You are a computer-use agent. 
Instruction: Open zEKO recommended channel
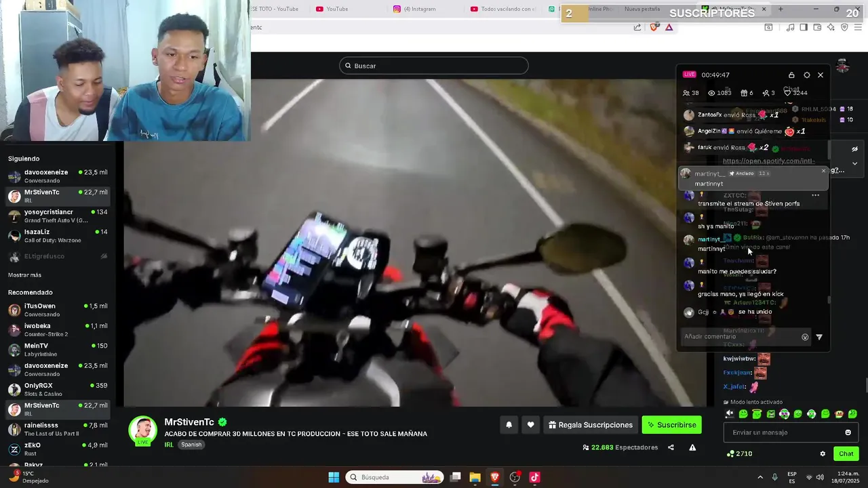[58, 449]
